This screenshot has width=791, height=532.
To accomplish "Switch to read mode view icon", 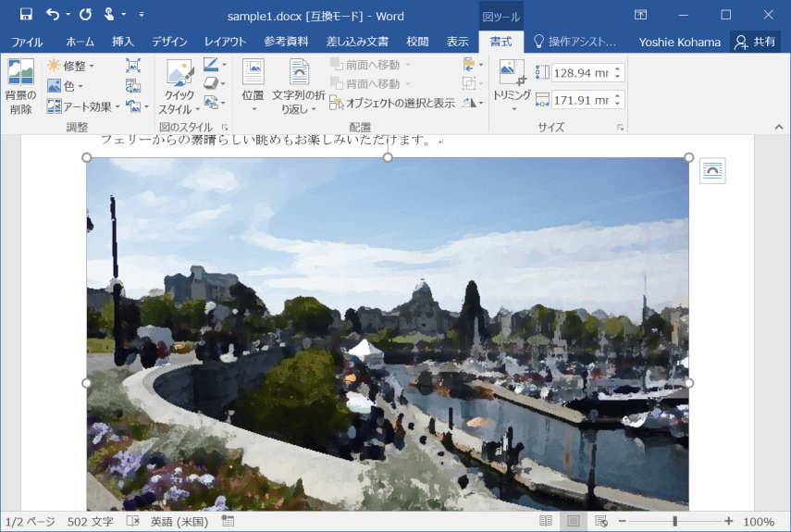I will 545,521.
